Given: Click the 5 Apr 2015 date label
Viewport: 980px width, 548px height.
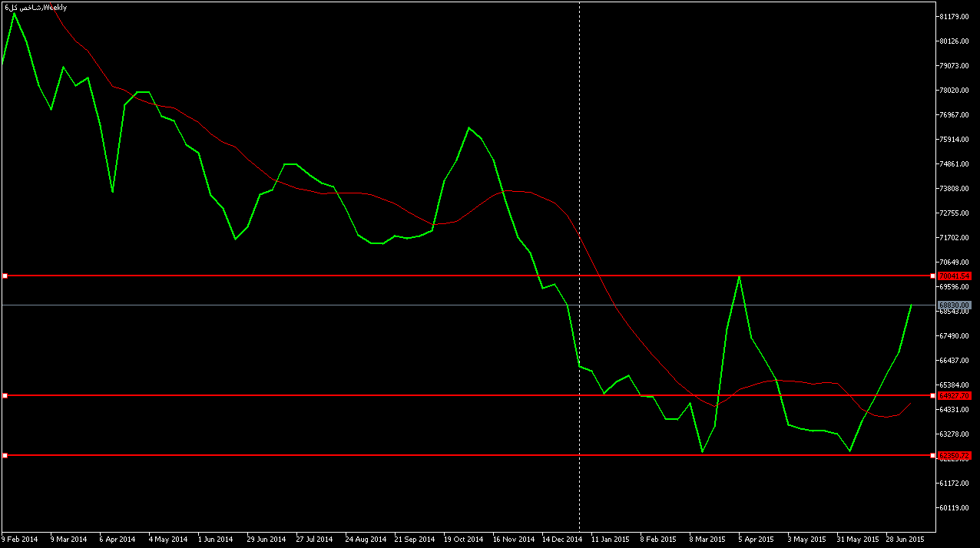Looking at the screenshot, I should coord(757,539).
